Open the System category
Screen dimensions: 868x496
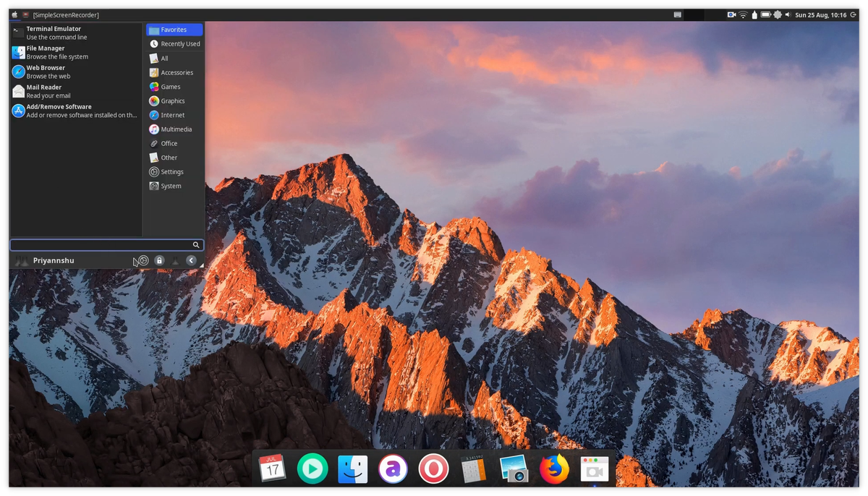point(174,186)
